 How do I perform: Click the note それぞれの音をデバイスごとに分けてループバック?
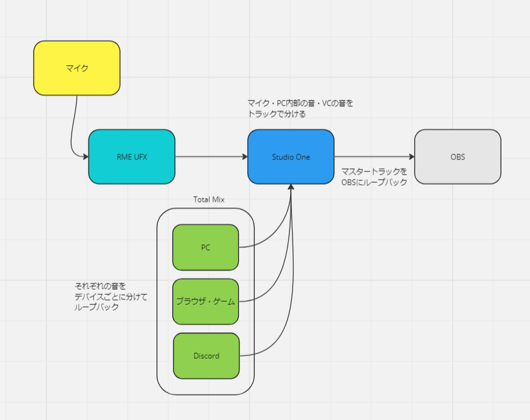pyautogui.click(x=111, y=297)
